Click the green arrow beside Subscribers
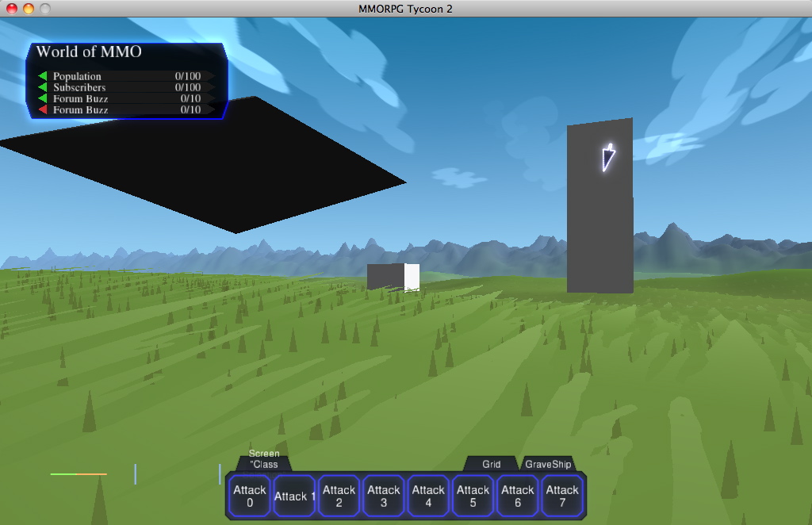812x525 pixels. pos(43,87)
